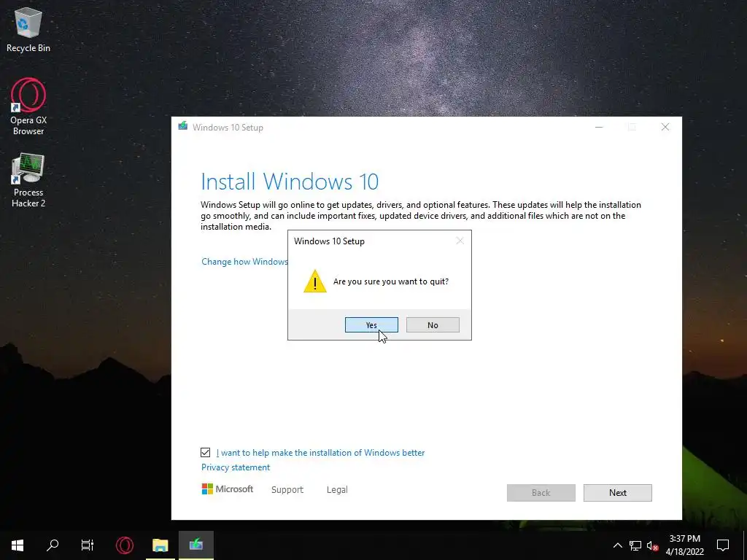This screenshot has height=560, width=747.
Task: Open the Legal link
Action: tap(337, 489)
